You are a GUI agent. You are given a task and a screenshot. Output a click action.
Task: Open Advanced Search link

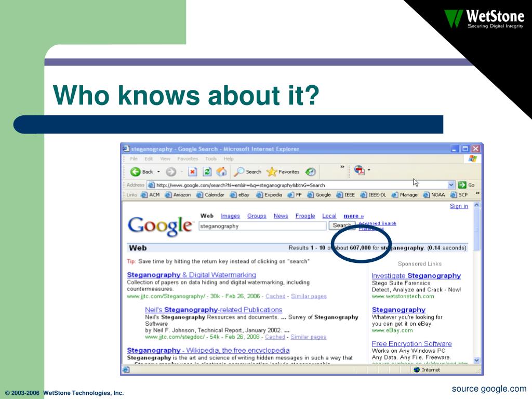(x=377, y=223)
